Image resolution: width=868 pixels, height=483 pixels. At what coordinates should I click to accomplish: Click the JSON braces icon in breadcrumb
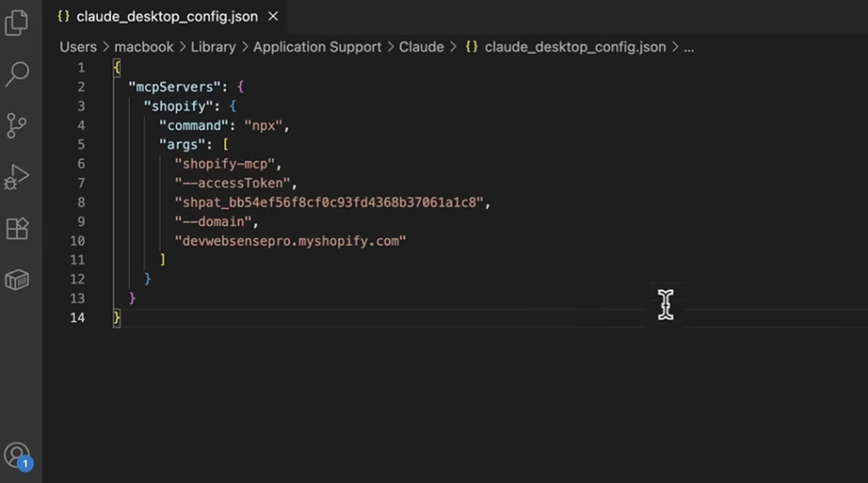471,47
